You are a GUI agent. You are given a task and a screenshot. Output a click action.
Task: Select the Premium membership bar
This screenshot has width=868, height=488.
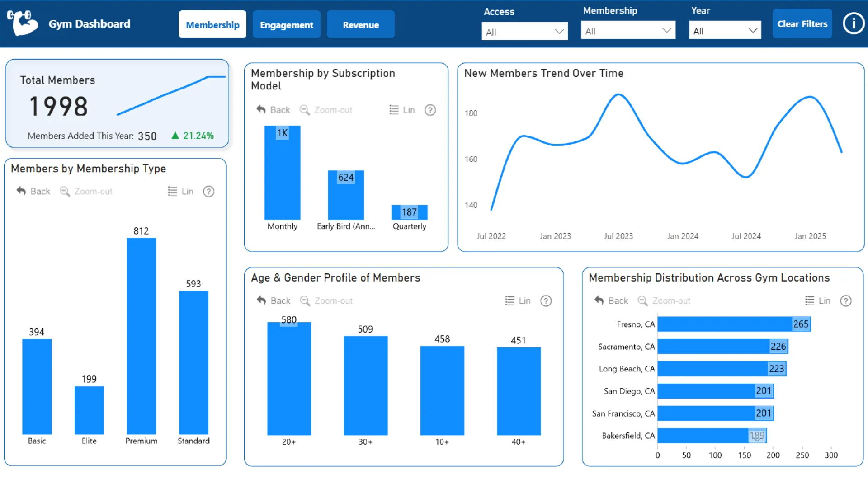coord(141,336)
